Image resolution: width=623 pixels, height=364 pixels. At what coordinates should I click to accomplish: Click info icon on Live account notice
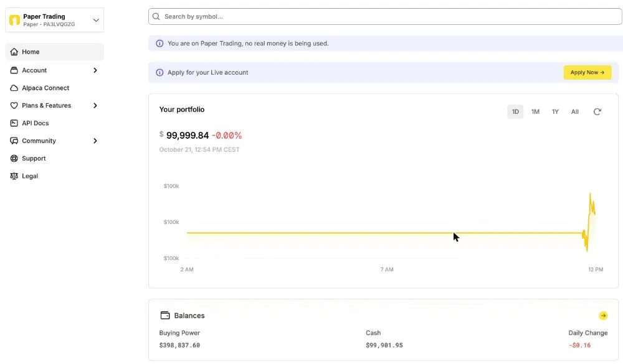159,72
